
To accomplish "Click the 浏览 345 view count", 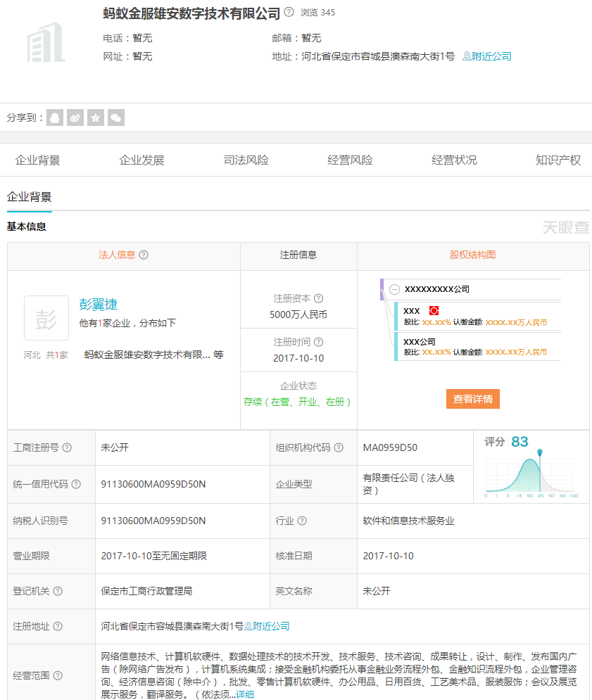I will click(317, 13).
